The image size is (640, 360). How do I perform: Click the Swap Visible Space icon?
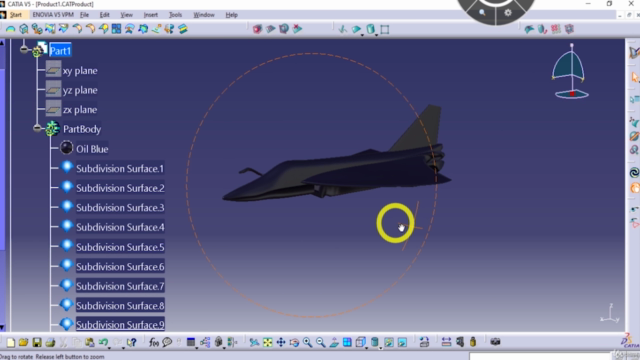(402, 342)
